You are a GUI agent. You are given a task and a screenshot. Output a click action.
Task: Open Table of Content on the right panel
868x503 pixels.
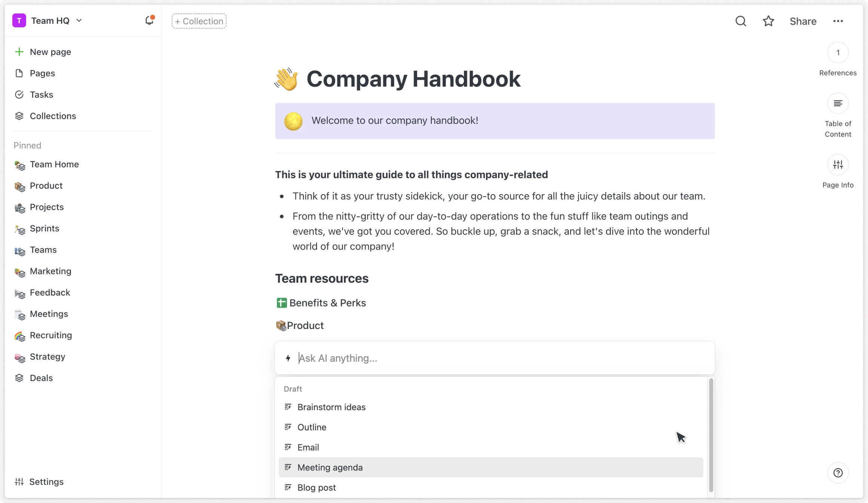838,104
